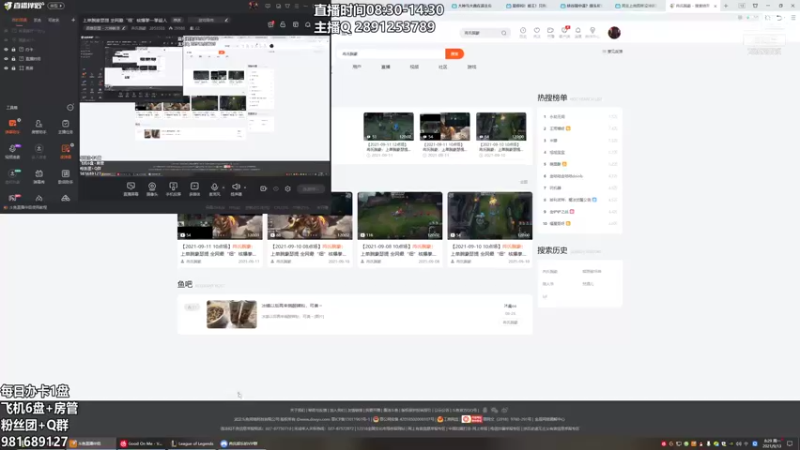
Task: Toggle eye icon of the last listed source
Action: tap(6, 68)
